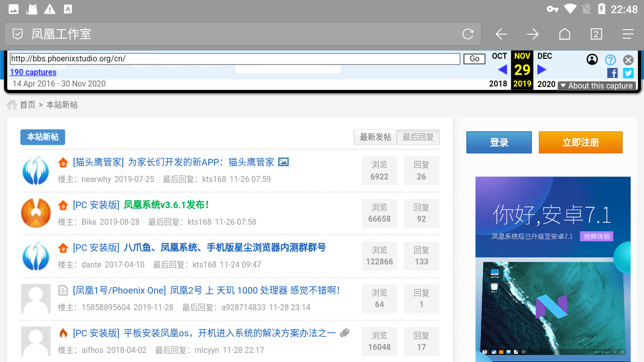This screenshot has width=644, height=362.
Task: Open thread 平板安装凤凰os，开机进入系统的解决方案
Action: (229, 333)
